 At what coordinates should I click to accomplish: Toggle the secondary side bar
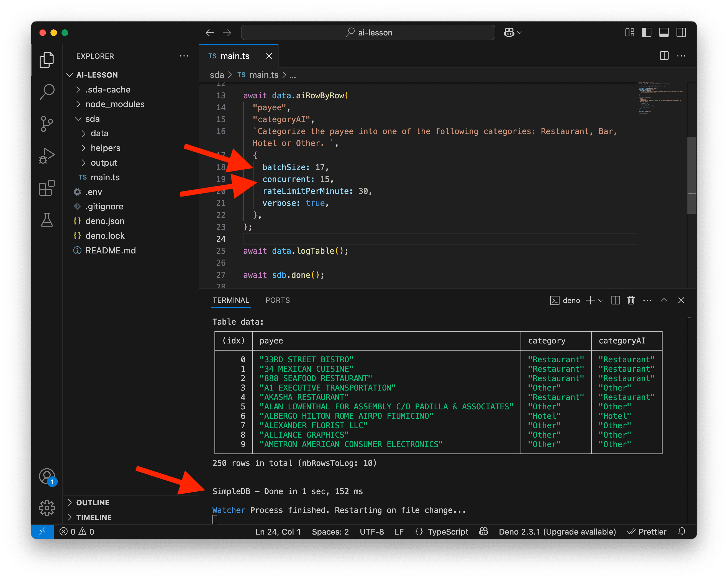681,32
